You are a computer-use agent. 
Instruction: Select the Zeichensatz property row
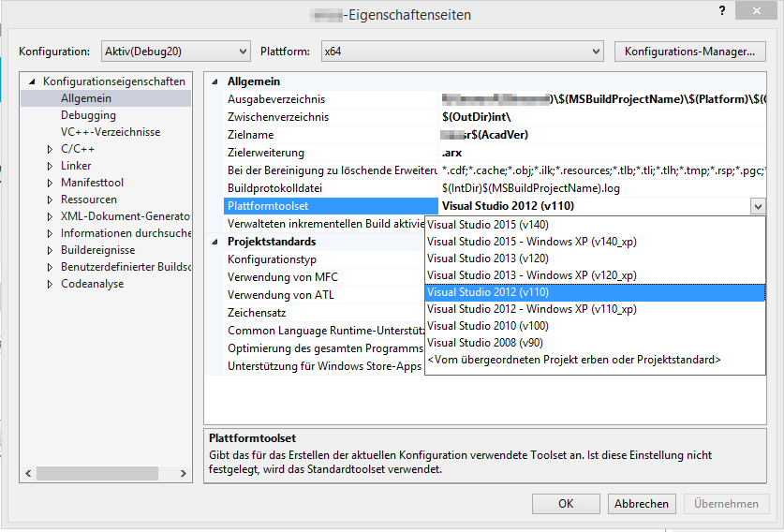(x=324, y=313)
